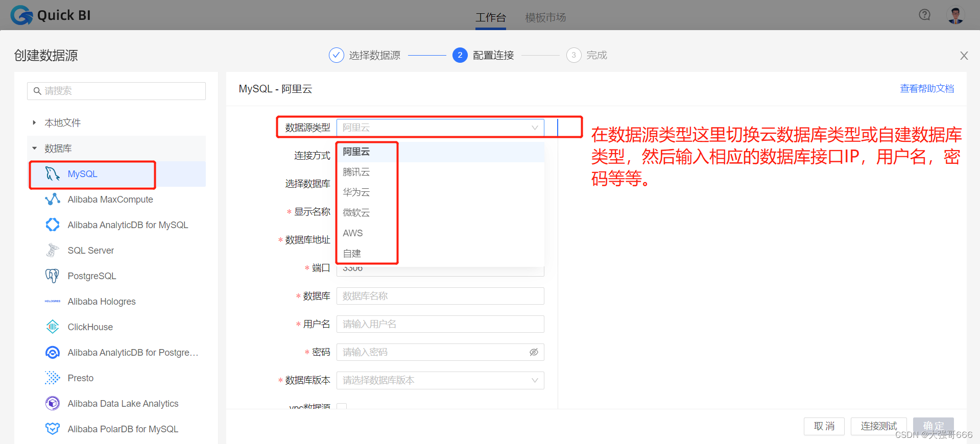Click the Alibaba MaxCompute icon
This screenshot has height=444, width=980.
[53, 200]
